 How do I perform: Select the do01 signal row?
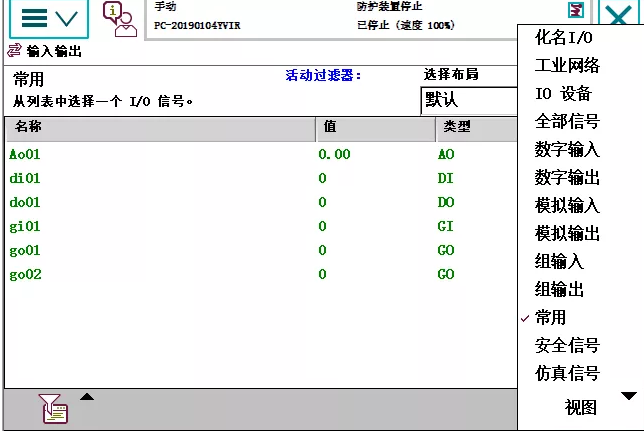coord(261,202)
